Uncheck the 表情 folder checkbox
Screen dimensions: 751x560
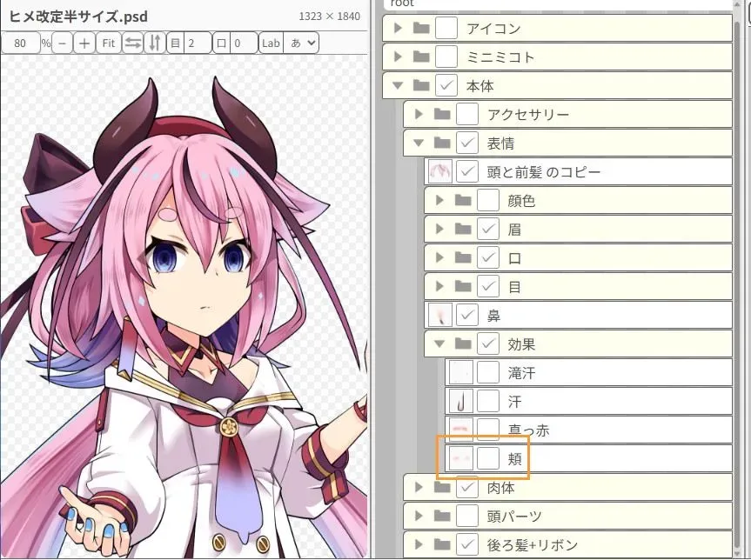(x=467, y=143)
